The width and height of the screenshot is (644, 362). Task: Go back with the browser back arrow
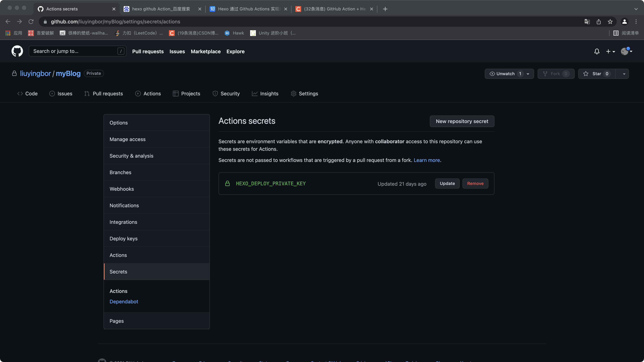click(x=8, y=22)
